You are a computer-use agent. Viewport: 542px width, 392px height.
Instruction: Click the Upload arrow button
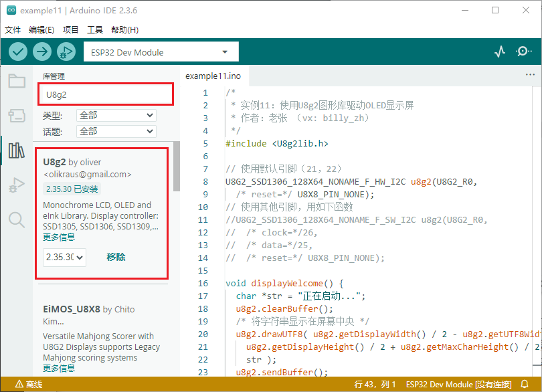tap(42, 52)
